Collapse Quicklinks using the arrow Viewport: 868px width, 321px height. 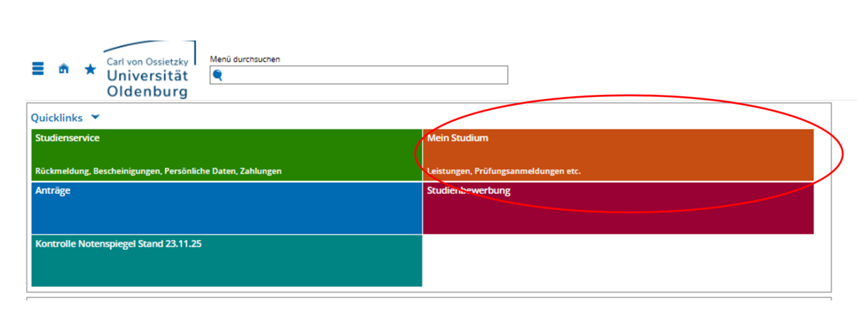click(x=95, y=117)
